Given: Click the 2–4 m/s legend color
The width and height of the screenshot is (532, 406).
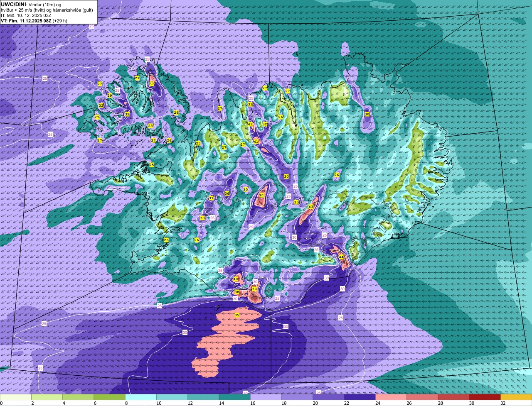Looking at the screenshot, I should pyautogui.click(x=47, y=397).
